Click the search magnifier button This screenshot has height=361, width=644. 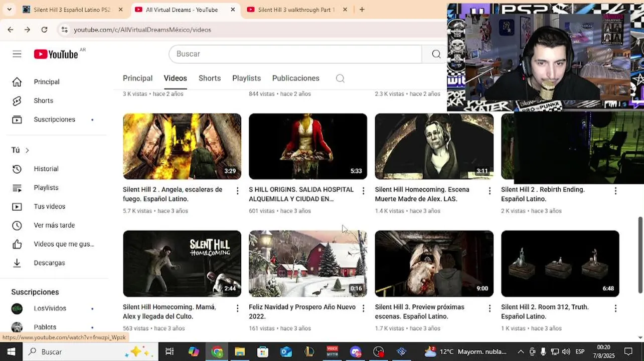436,54
